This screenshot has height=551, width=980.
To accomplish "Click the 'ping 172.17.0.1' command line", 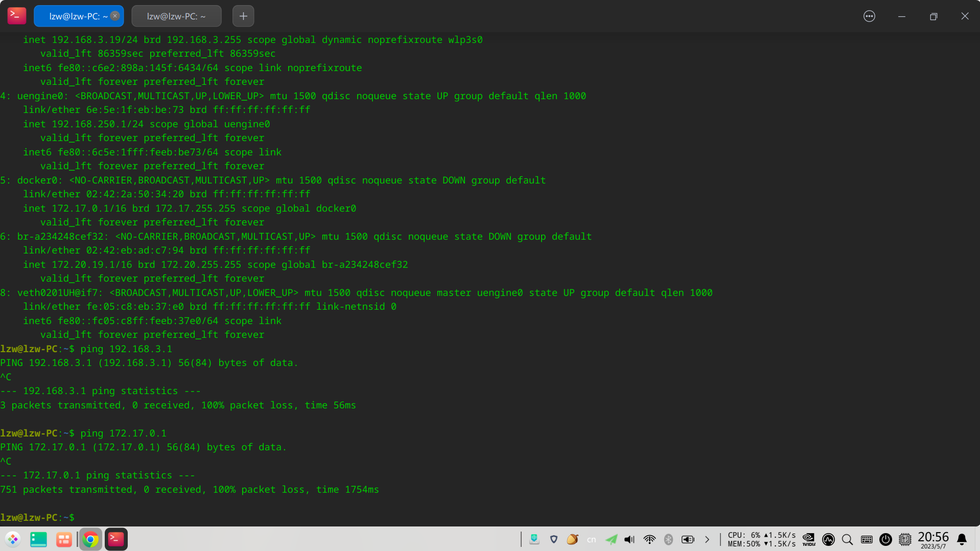I will pyautogui.click(x=83, y=433).
